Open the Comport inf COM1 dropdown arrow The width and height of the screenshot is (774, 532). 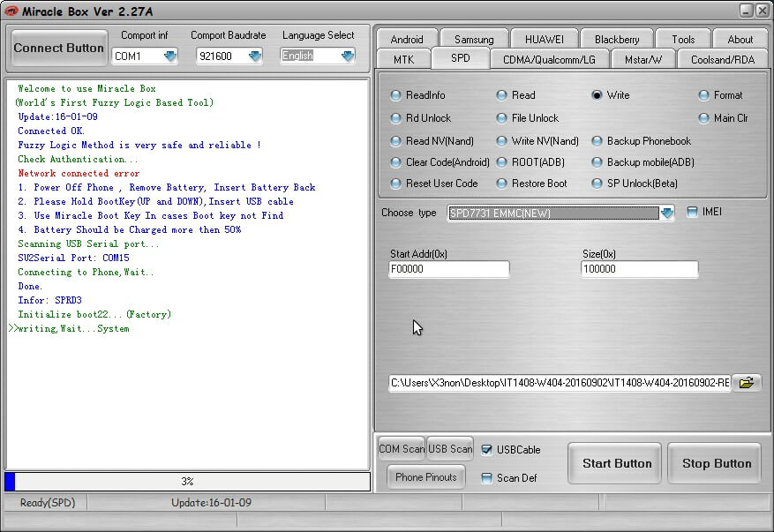[x=170, y=56]
